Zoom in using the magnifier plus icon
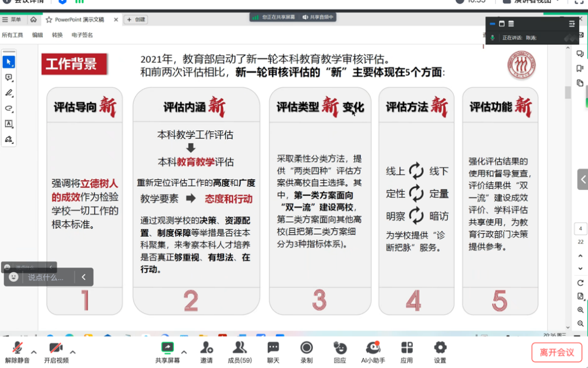The height and width of the screenshot is (368, 588). (580, 310)
